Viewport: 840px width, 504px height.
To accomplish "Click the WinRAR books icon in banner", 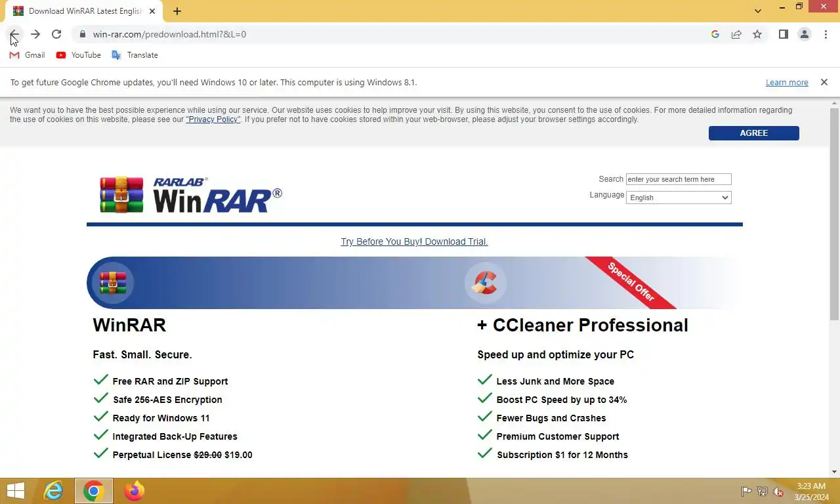I will point(113,283).
